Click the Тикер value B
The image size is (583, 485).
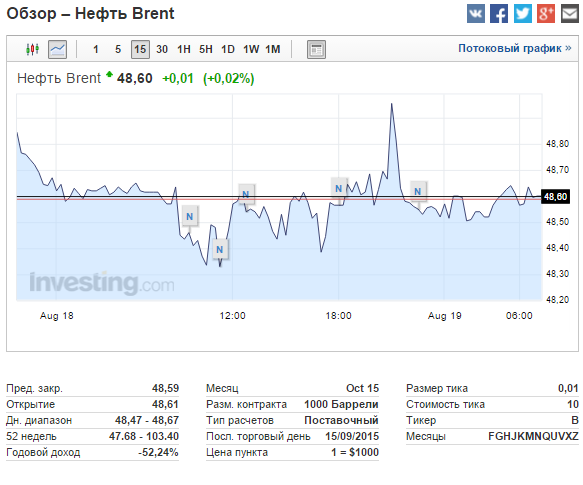click(575, 420)
